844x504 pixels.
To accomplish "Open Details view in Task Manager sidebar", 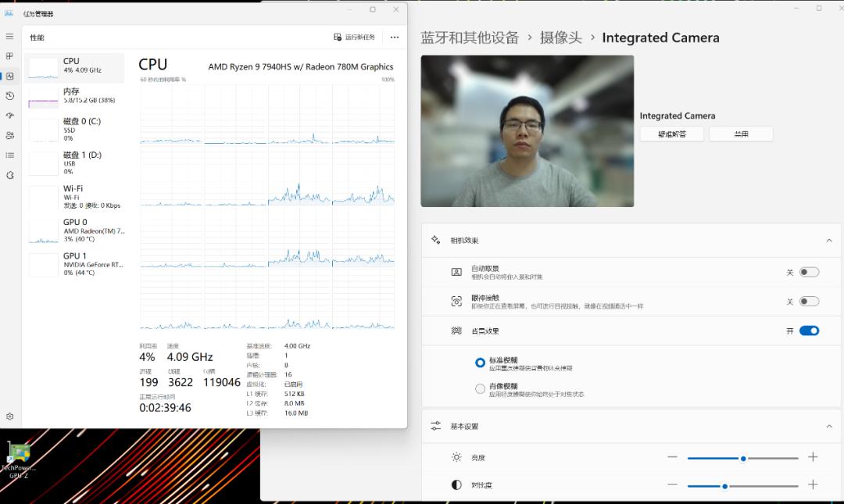I will tap(10, 155).
